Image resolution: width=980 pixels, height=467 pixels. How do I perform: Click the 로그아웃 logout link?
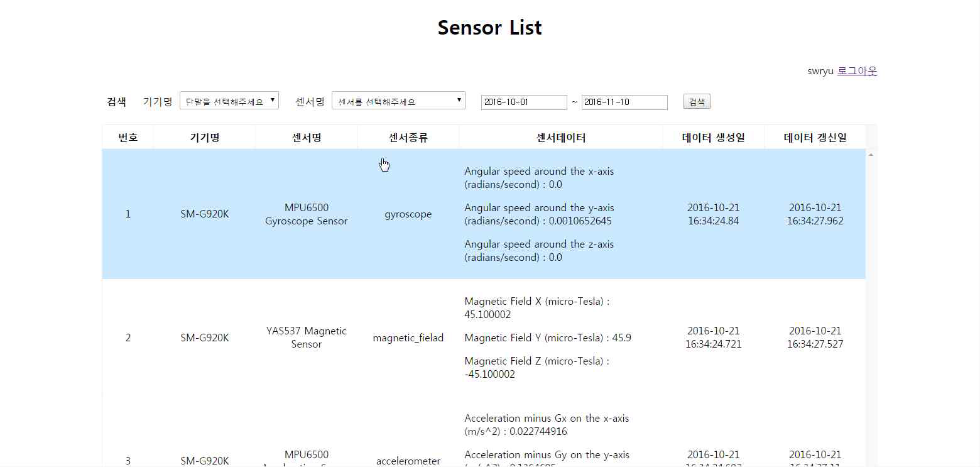[857, 71]
